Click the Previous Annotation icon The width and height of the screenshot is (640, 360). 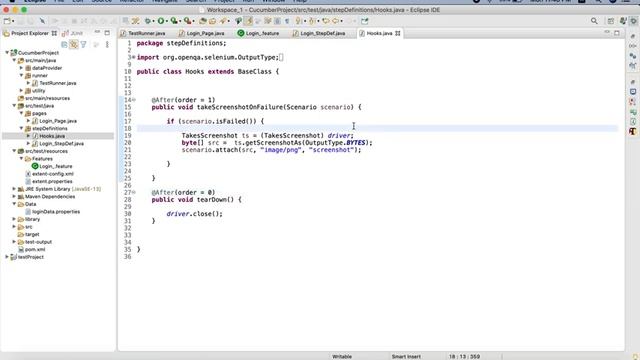[x=312, y=21]
